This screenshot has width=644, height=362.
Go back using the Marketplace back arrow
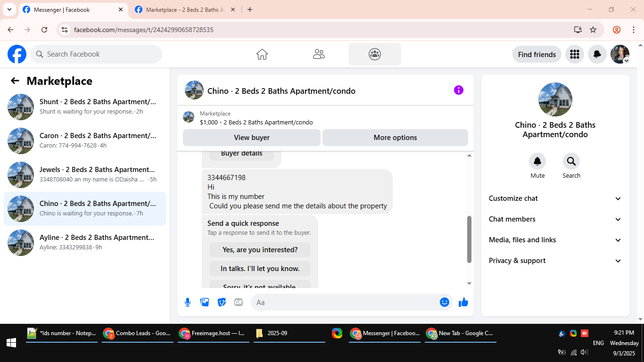pyautogui.click(x=15, y=81)
